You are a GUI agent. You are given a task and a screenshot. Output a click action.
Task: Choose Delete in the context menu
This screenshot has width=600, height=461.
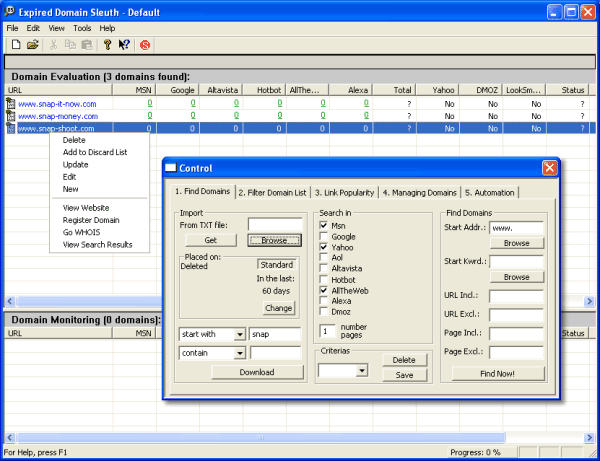(x=74, y=140)
